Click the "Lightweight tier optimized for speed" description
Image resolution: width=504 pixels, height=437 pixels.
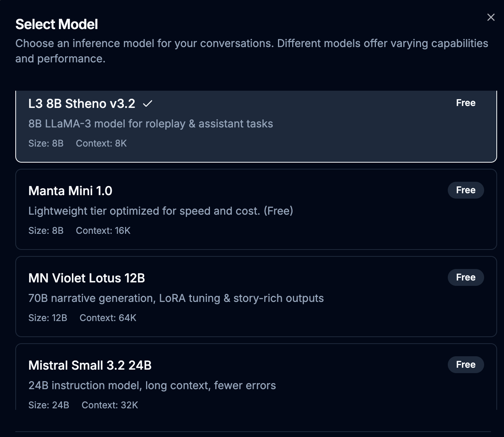pos(161,211)
